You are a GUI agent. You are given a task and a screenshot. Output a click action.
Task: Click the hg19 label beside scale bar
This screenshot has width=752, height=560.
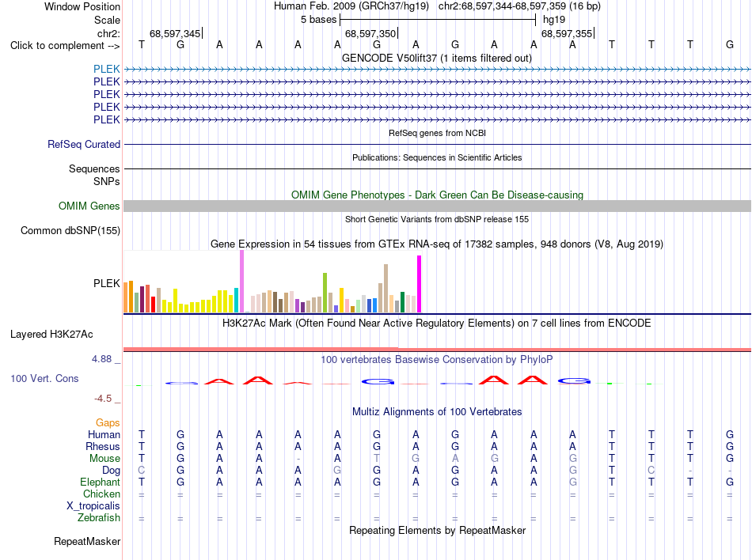pyautogui.click(x=554, y=20)
